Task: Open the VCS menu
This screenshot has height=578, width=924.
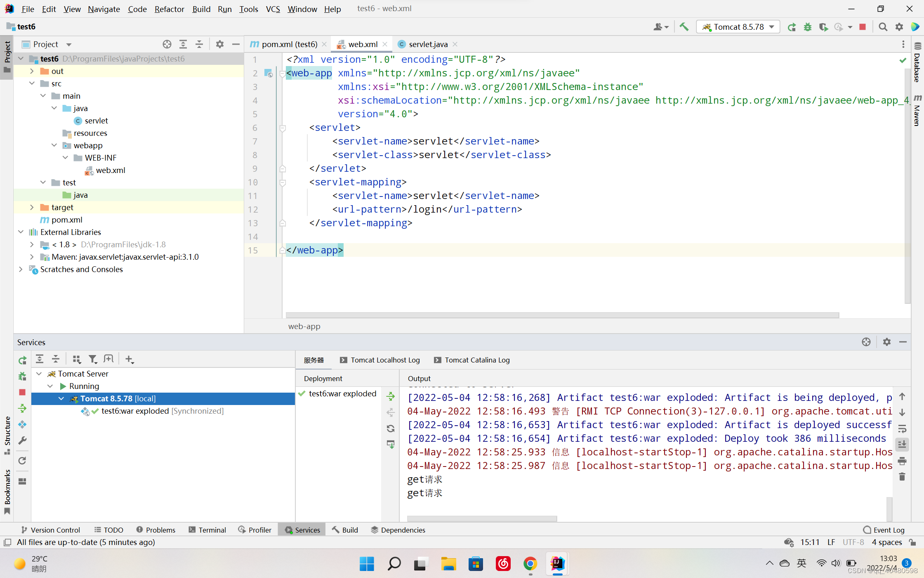Action: 273,9
